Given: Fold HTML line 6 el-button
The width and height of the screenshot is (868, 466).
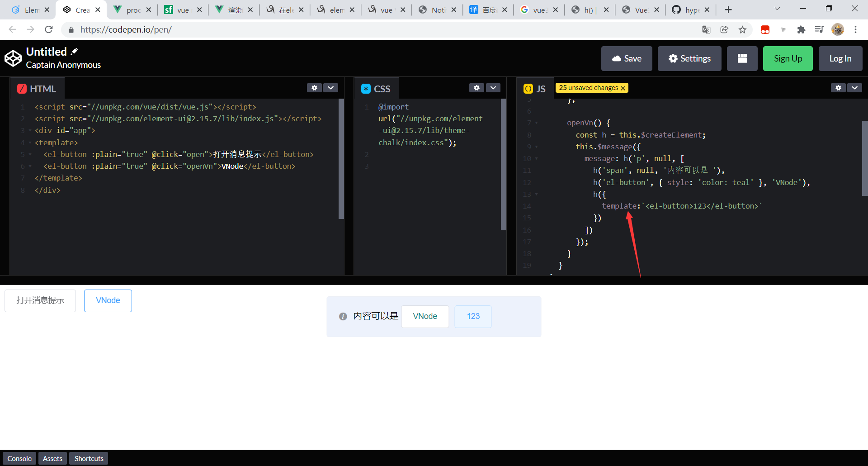Looking at the screenshot, I should [x=30, y=166].
